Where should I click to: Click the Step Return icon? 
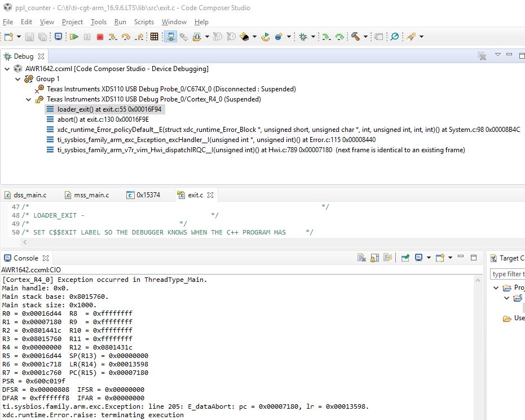(x=139, y=37)
